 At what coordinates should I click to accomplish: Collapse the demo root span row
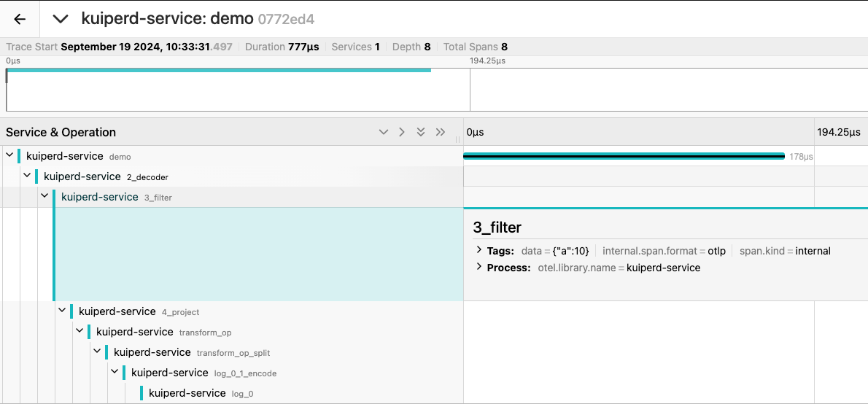click(x=9, y=156)
